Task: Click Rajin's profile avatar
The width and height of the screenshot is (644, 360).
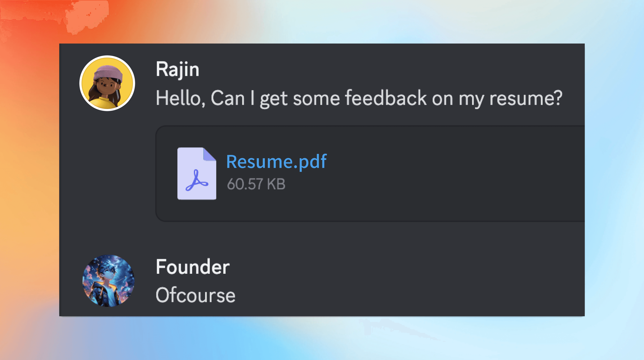Action: point(107,83)
